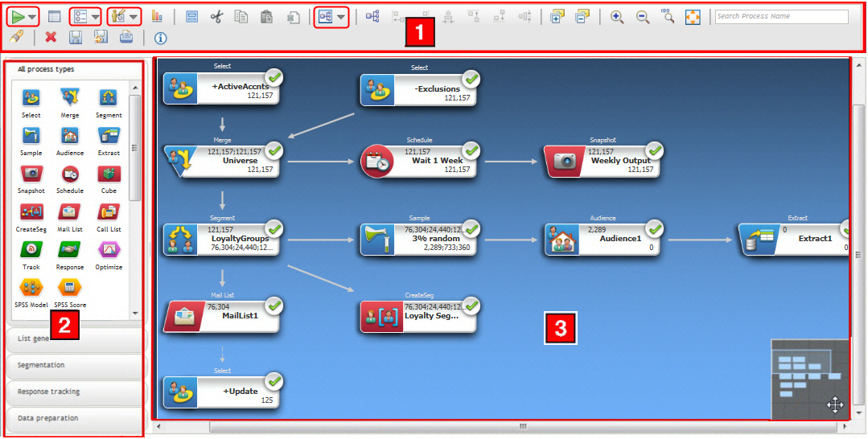The height and width of the screenshot is (439, 868).
Task: Select the MailList1 process box
Action: 221,317
